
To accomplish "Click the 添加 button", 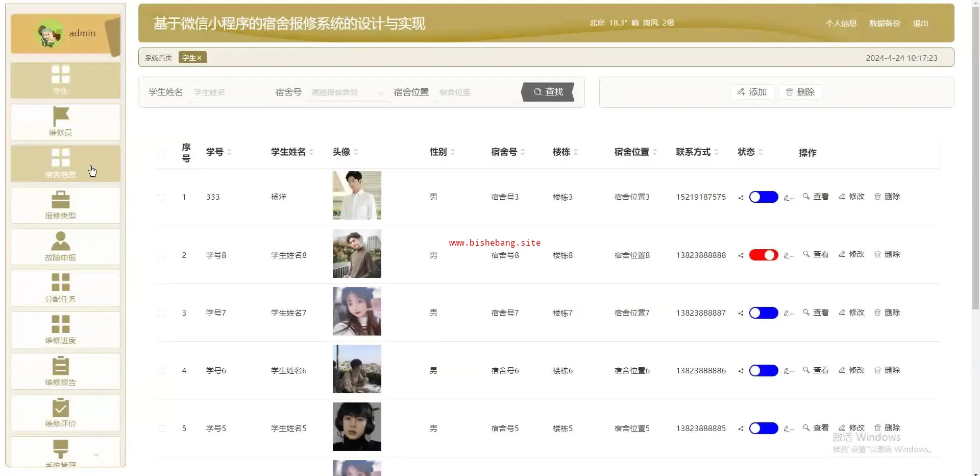I will (x=752, y=92).
